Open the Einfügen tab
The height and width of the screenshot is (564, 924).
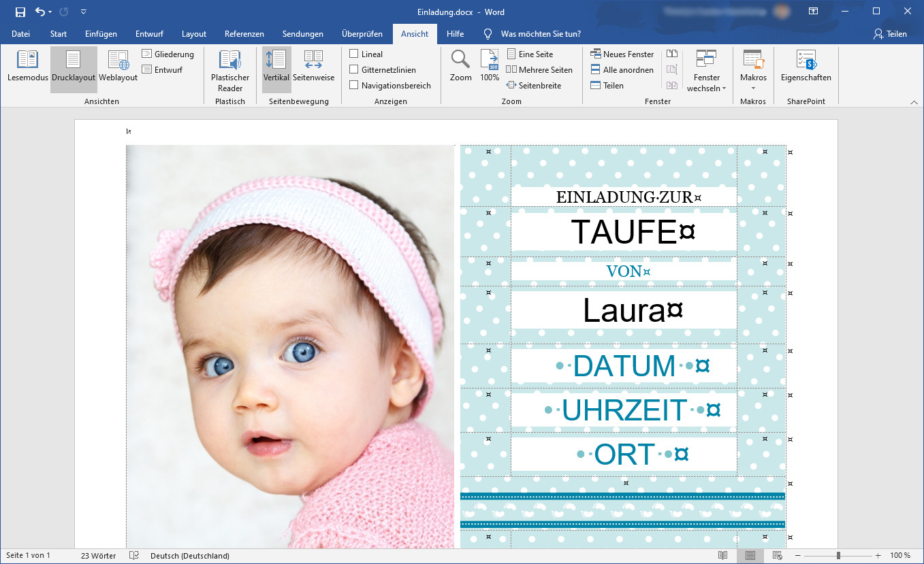[x=101, y=34]
